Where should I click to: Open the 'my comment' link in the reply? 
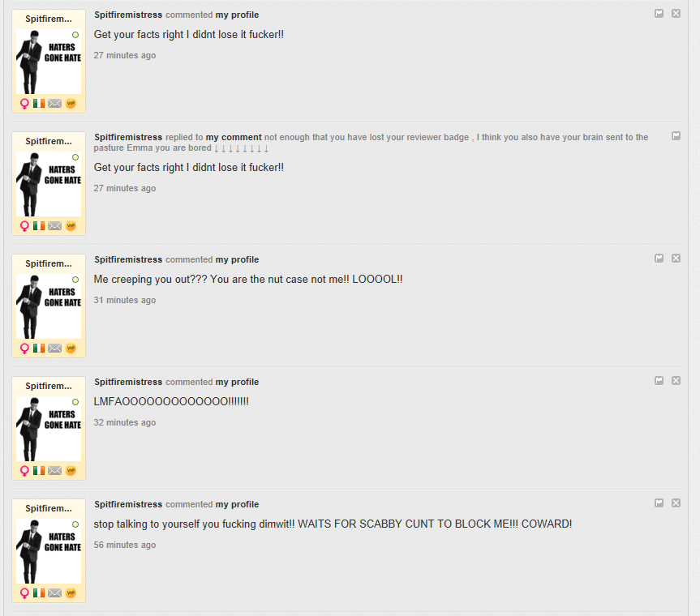(x=234, y=137)
